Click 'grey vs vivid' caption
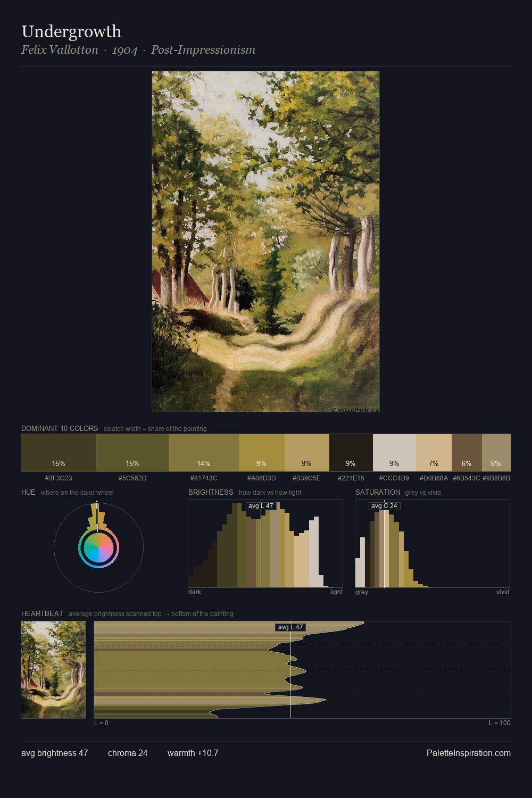Screen dimensions: 532x798 tap(423, 493)
